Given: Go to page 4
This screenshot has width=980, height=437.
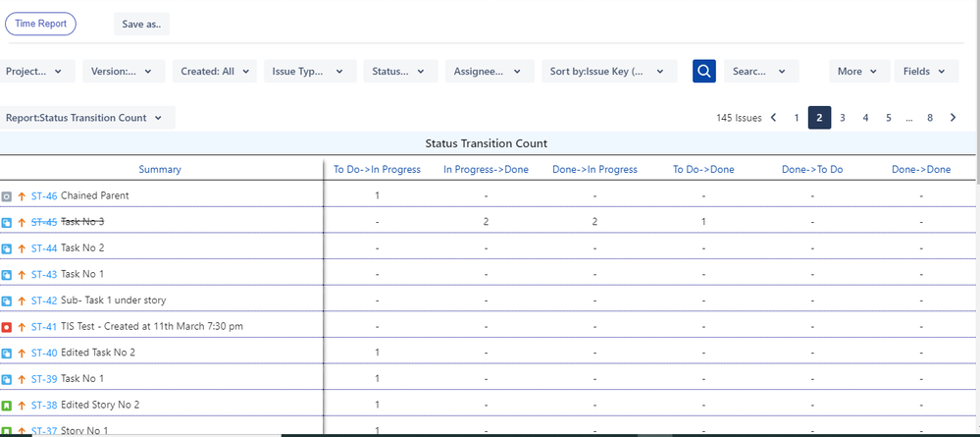Looking at the screenshot, I should pyautogui.click(x=865, y=118).
